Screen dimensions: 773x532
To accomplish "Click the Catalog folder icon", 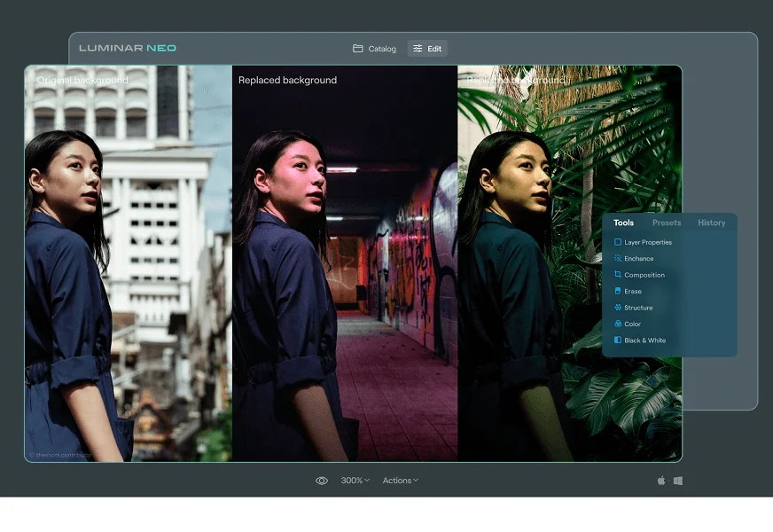I will (x=358, y=49).
